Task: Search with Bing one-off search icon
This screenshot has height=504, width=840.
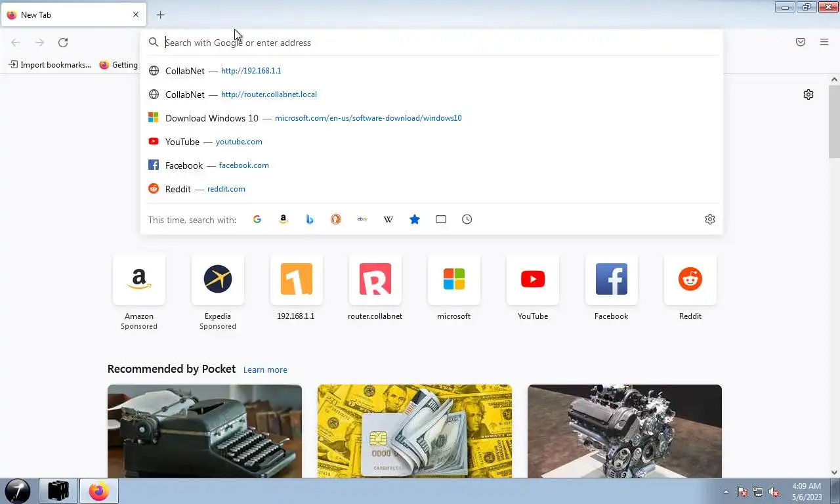Action: pos(310,219)
